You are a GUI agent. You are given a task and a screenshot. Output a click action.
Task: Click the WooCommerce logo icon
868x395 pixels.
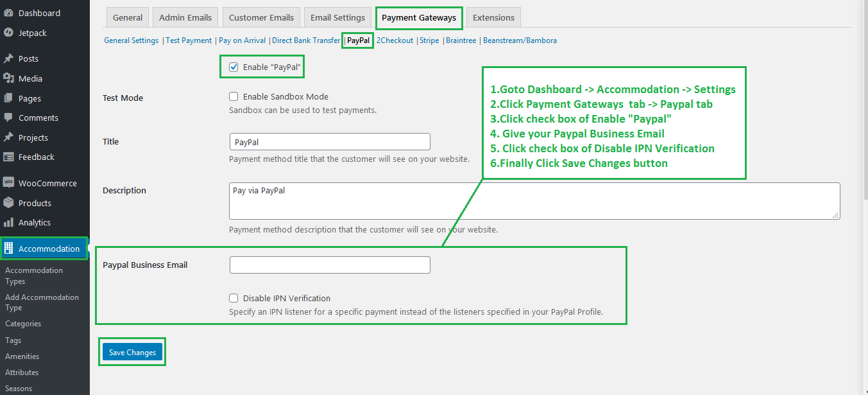click(x=8, y=183)
